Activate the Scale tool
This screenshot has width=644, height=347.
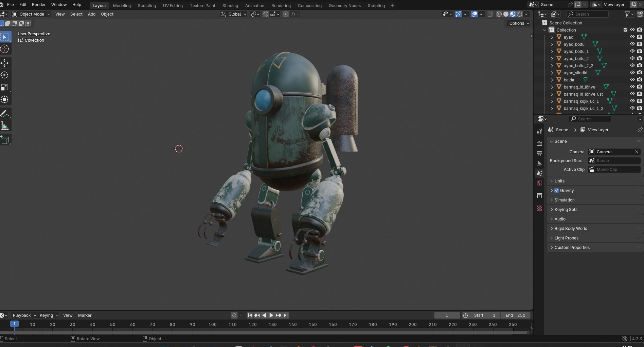coord(5,87)
